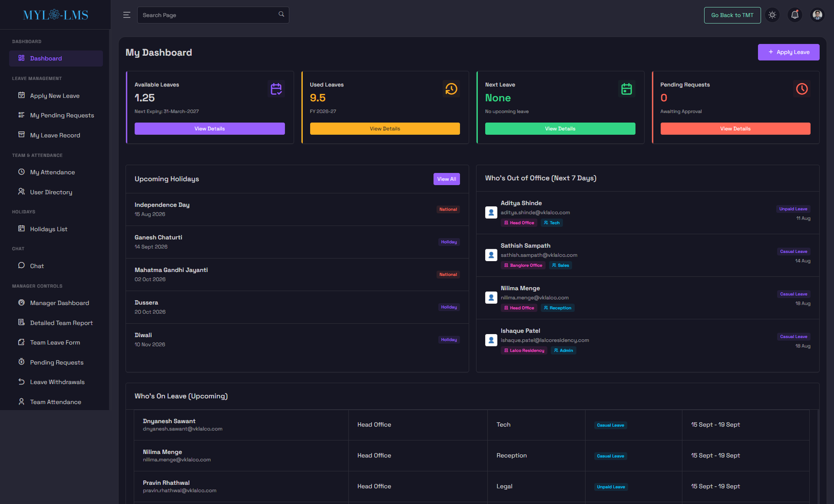The height and width of the screenshot is (504, 834).
Task: Click the Next Leave calendar icon
Action: click(x=627, y=89)
